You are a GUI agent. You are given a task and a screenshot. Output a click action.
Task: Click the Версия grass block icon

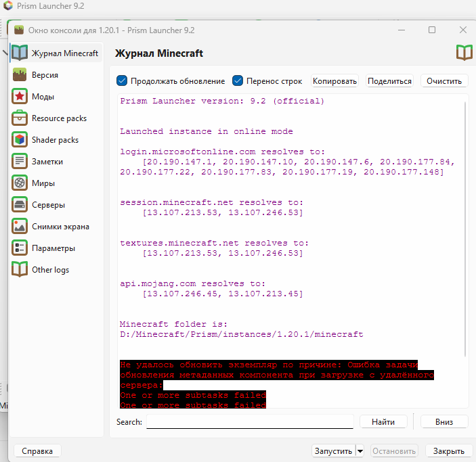click(20, 75)
